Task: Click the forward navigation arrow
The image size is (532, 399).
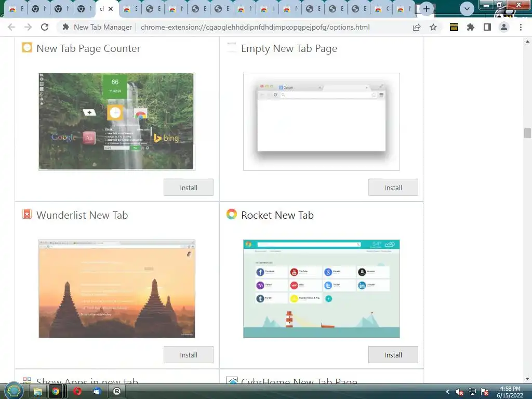Action: [28, 27]
